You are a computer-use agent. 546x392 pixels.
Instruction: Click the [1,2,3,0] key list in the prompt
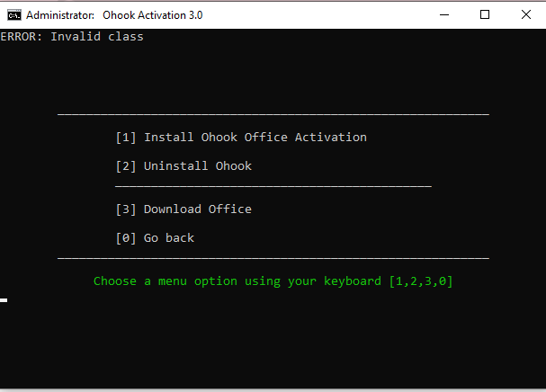pos(421,281)
